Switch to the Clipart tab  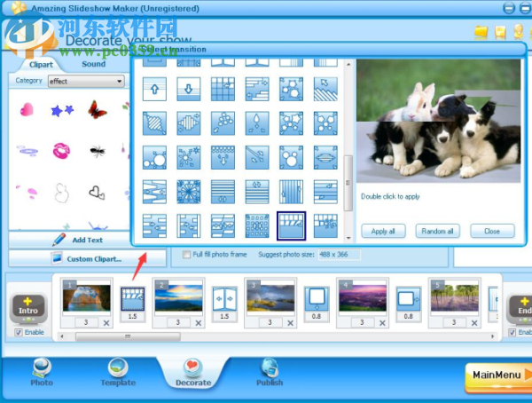pos(41,64)
